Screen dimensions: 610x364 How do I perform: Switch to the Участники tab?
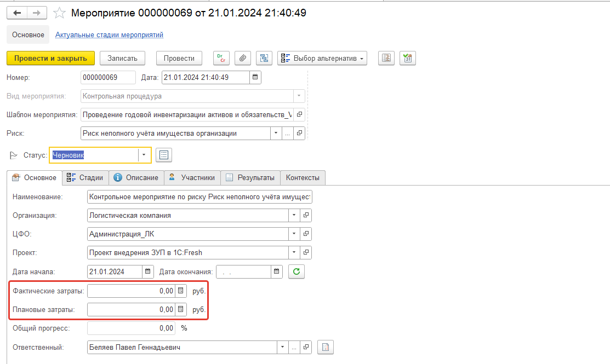tap(192, 177)
